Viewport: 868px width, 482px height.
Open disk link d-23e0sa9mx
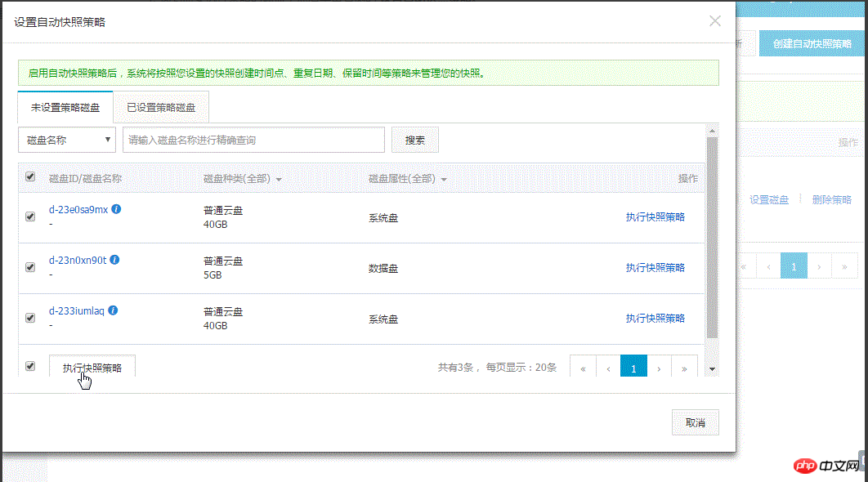[78, 210]
